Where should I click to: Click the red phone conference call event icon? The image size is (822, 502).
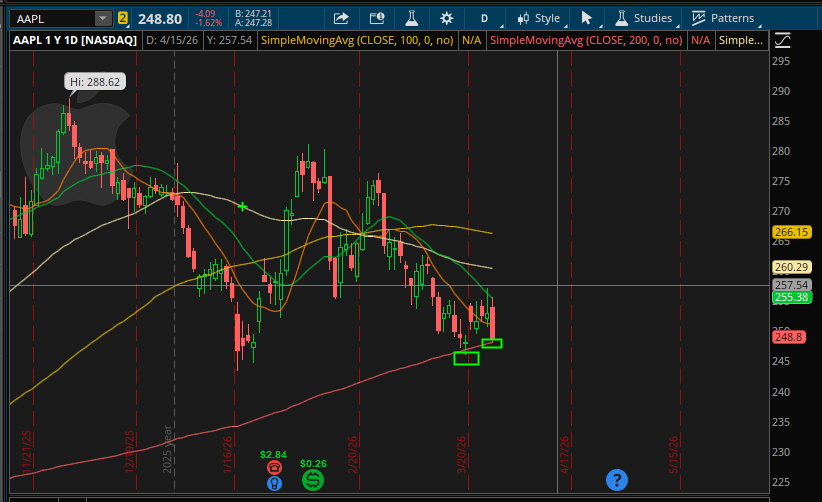click(274, 467)
